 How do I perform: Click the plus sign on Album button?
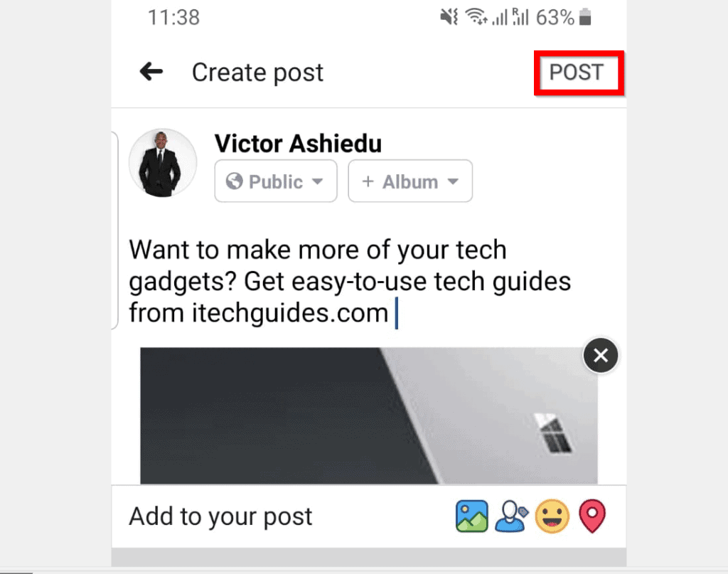pos(368,181)
